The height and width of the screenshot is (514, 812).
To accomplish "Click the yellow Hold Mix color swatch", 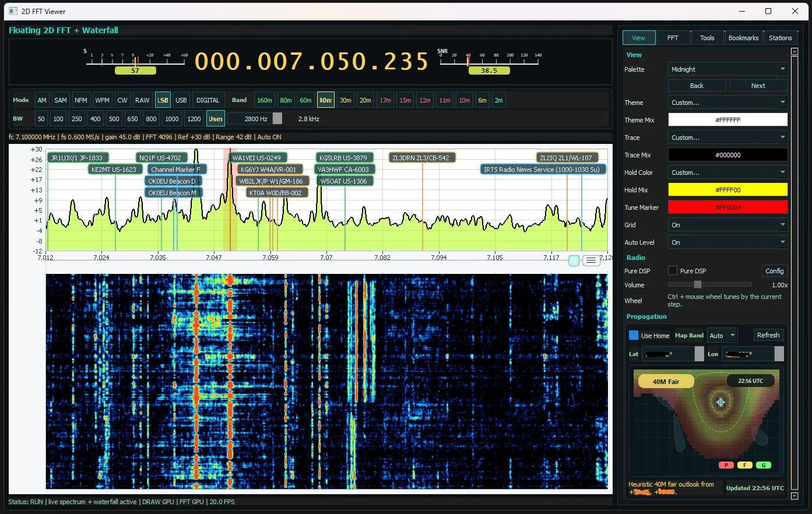I will tap(727, 189).
